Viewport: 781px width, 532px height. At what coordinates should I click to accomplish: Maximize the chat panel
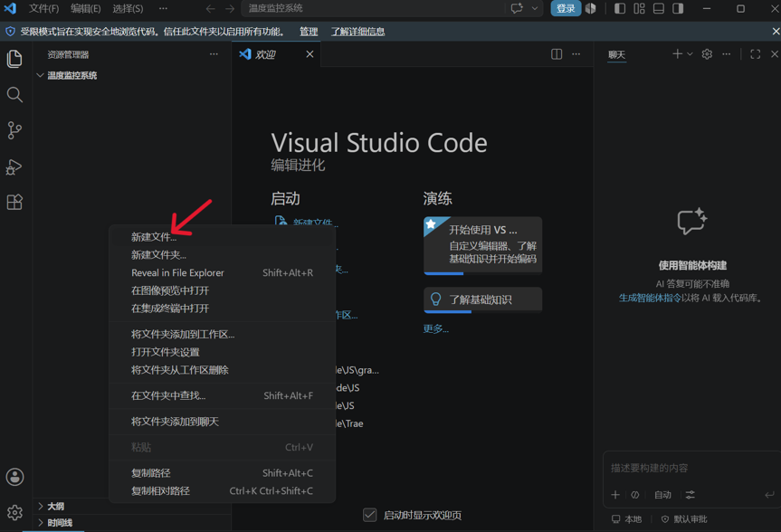click(755, 53)
